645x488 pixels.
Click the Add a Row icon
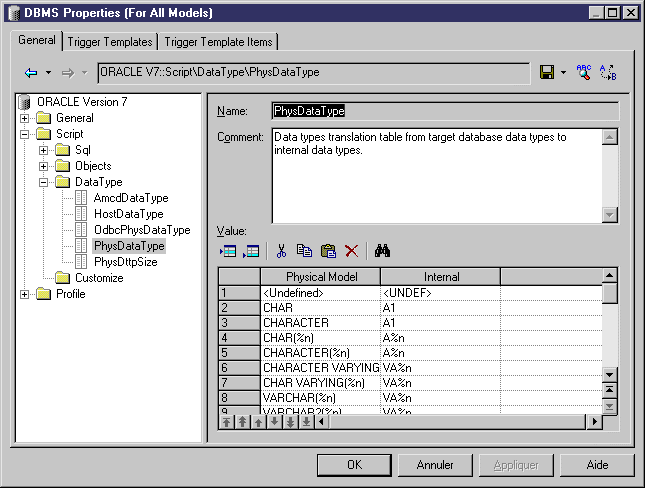(x=251, y=251)
